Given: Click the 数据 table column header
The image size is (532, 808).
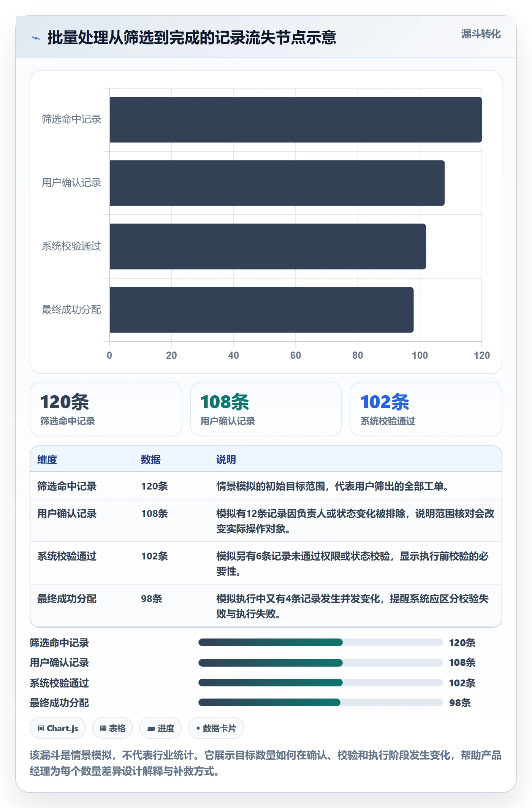Looking at the screenshot, I should tap(151, 459).
